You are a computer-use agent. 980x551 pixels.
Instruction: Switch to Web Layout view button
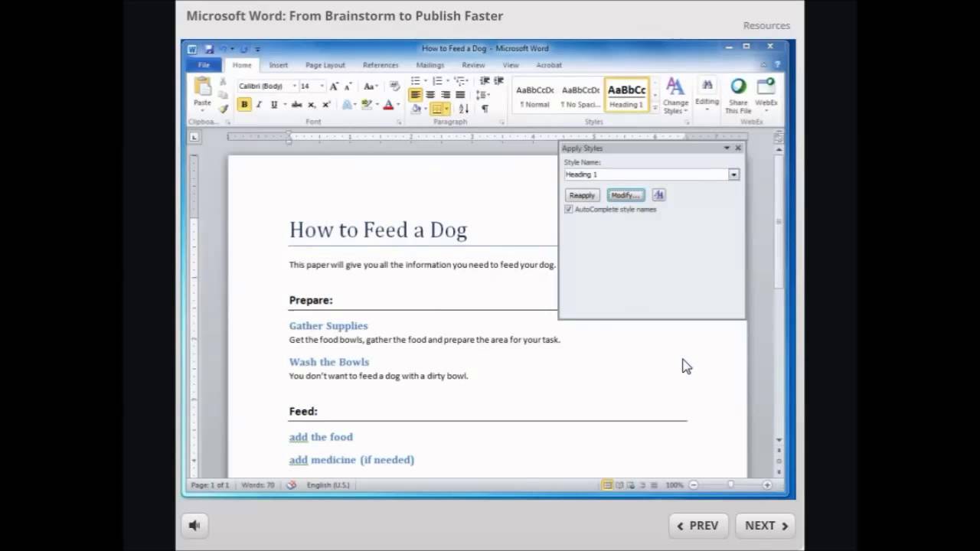[631, 485]
